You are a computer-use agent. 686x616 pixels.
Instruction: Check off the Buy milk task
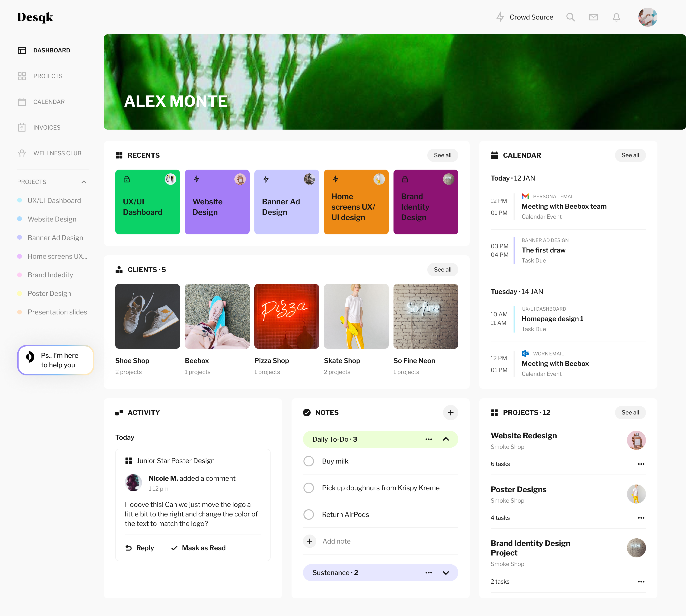click(309, 461)
